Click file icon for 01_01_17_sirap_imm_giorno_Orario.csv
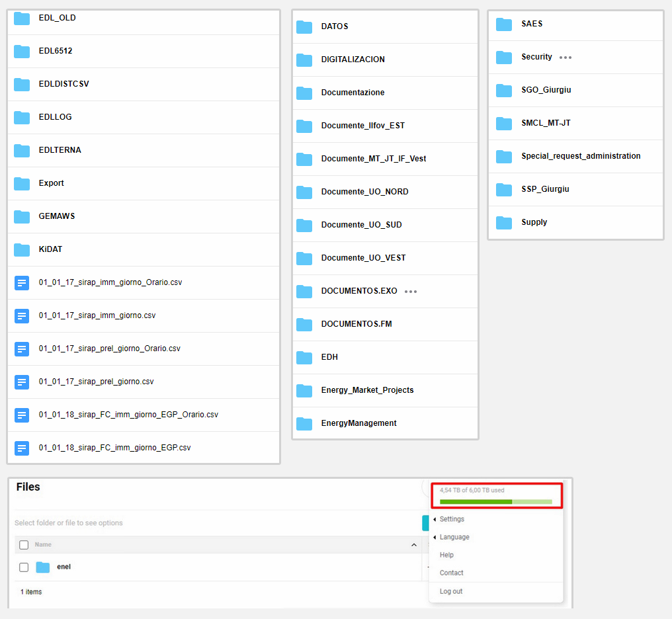 click(22, 283)
